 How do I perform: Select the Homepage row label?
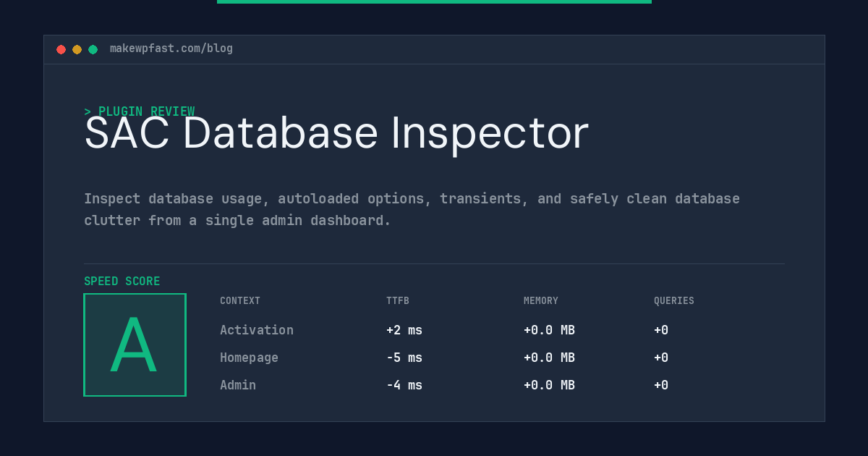(x=249, y=358)
